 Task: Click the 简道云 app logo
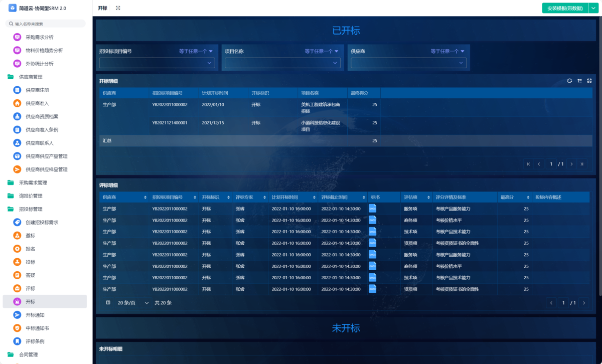click(x=12, y=8)
